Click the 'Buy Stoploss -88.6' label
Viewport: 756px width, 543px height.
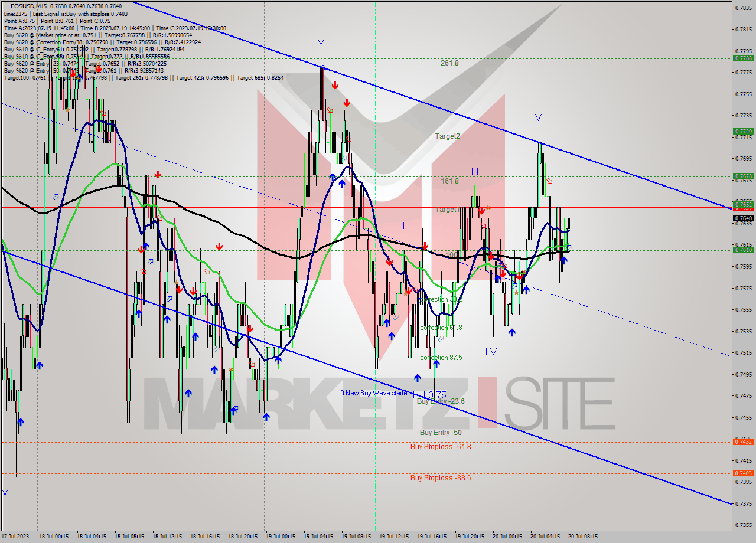441,478
